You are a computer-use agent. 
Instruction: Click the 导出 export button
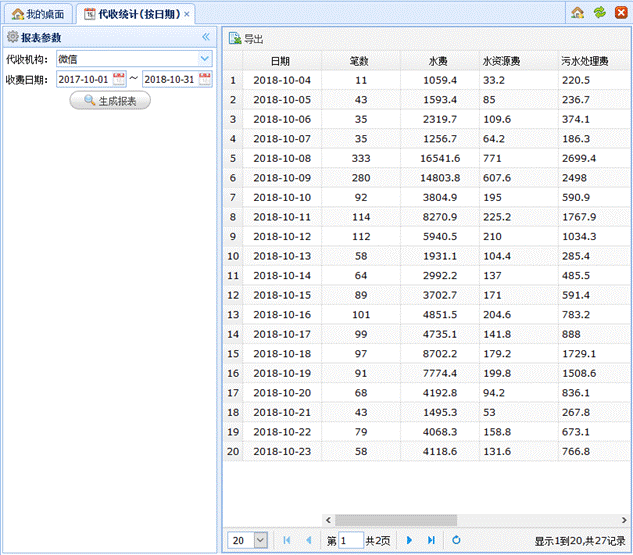click(246, 39)
